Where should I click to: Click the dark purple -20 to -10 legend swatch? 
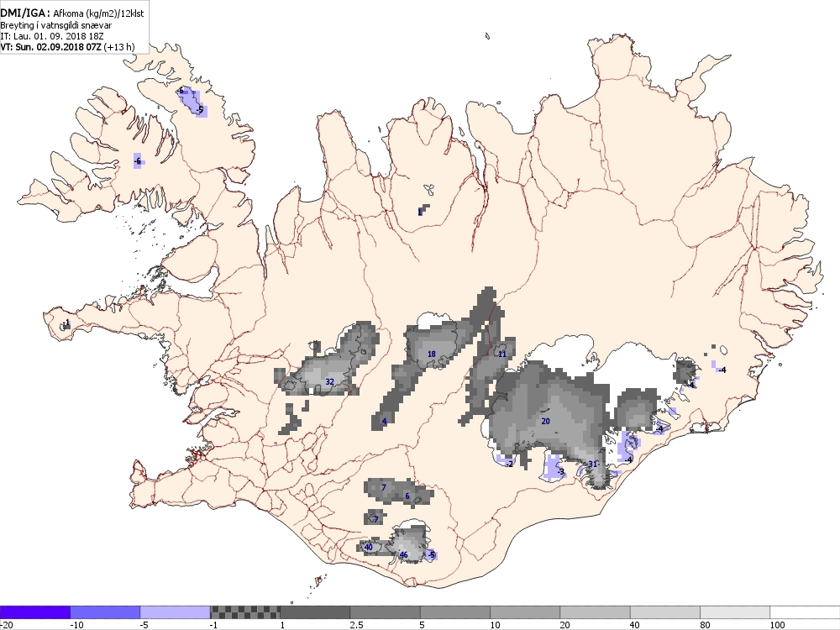pyautogui.click(x=34, y=612)
